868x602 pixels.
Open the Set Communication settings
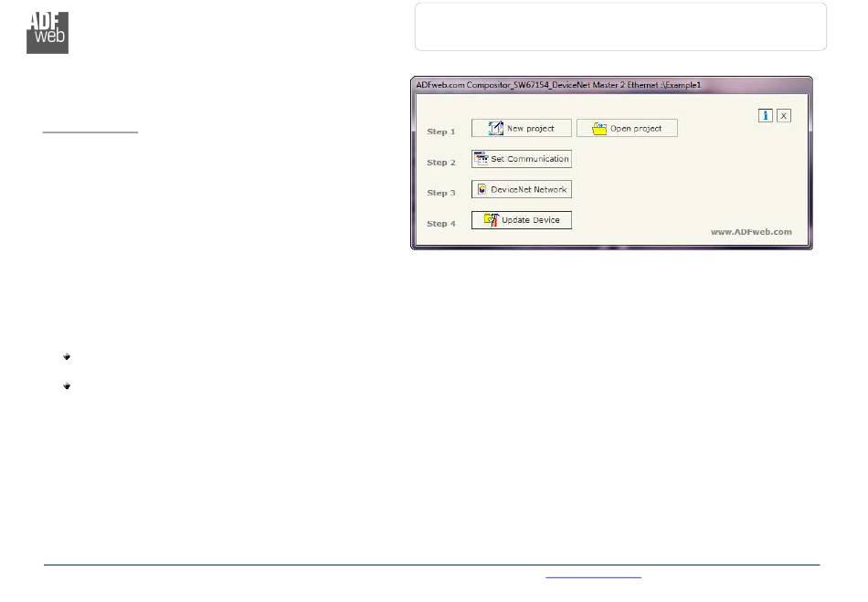point(522,159)
